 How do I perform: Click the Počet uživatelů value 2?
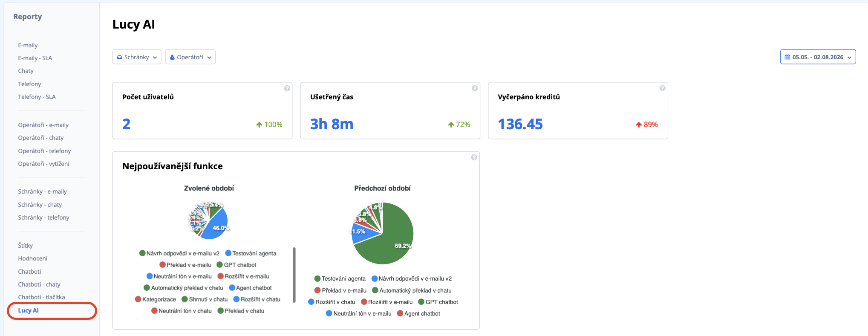tap(127, 124)
